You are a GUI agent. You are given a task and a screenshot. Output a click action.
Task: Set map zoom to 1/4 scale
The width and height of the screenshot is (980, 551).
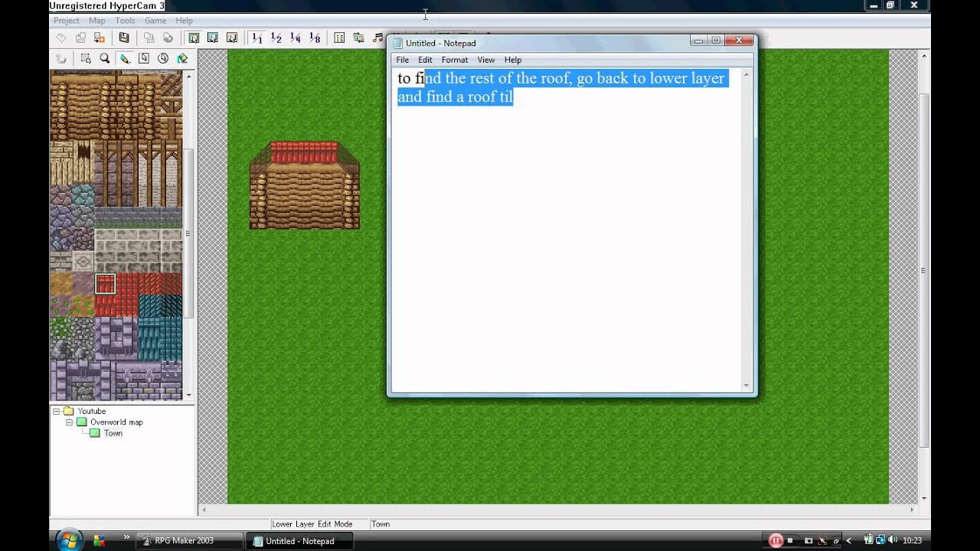tap(296, 37)
